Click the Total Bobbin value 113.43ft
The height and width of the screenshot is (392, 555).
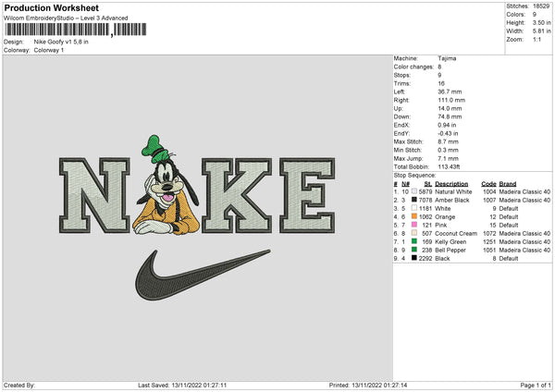click(449, 167)
